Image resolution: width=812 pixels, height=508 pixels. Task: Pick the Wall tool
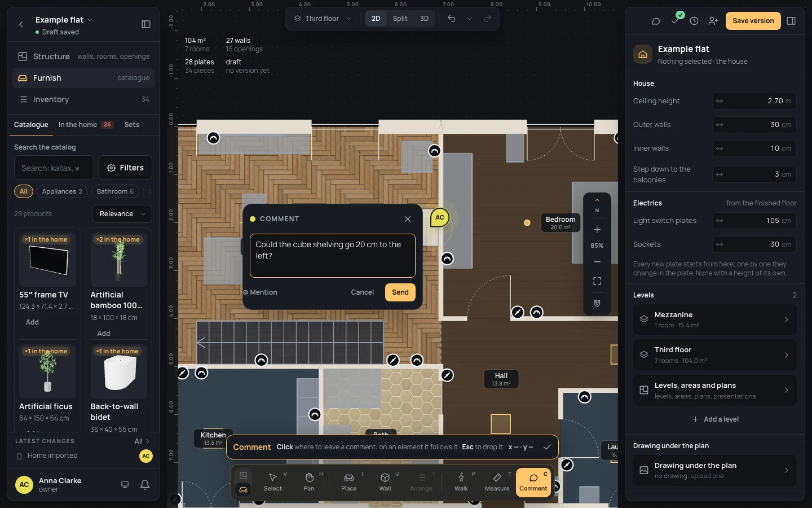click(385, 482)
